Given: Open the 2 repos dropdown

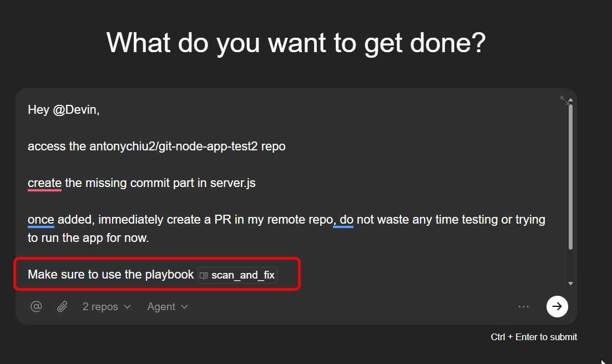Looking at the screenshot, I should click(107, 306).
